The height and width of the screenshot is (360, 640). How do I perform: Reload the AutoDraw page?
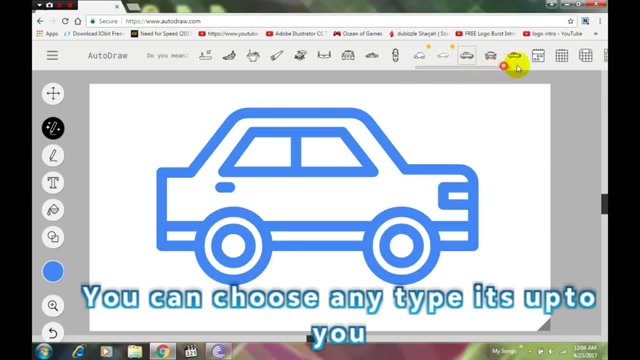pos(65,21)
